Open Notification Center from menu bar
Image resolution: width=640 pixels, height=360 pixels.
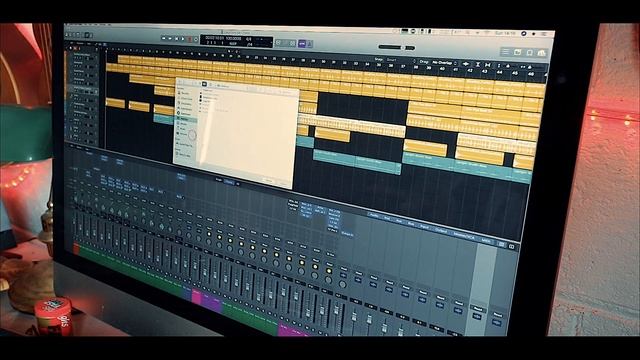[544, 34]
